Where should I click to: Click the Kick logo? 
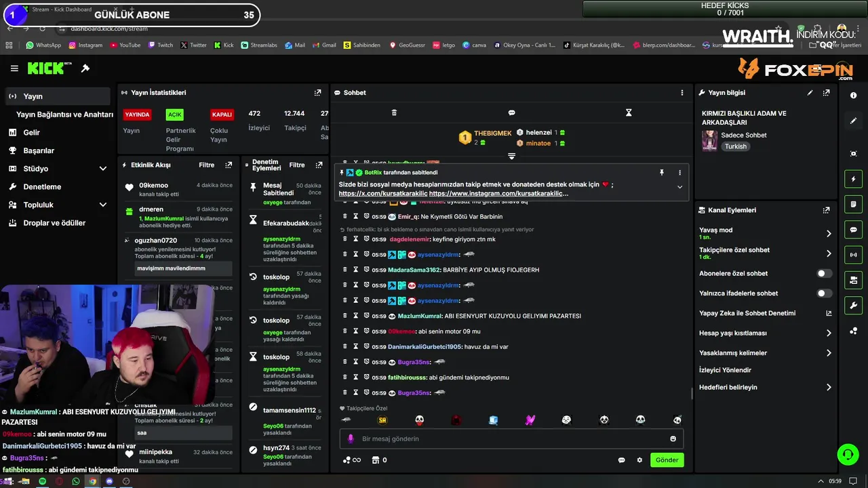49,68
